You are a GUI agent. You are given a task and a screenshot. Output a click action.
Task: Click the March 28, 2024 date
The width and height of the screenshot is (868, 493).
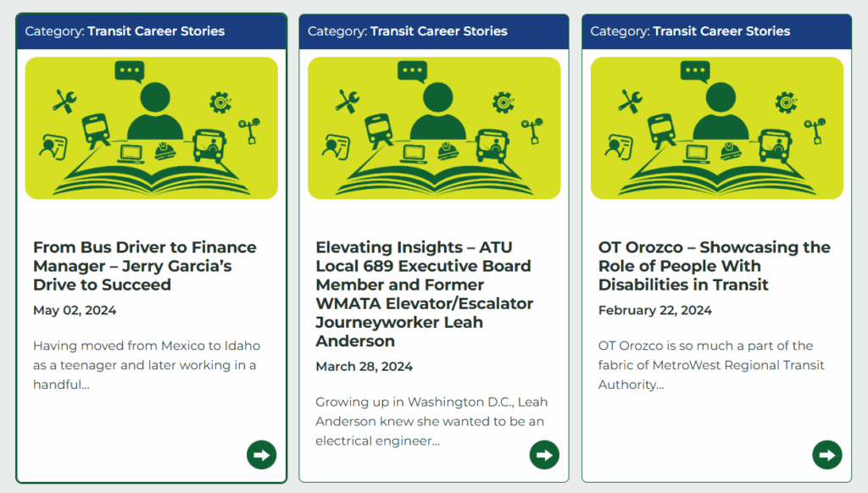[364, 367]
